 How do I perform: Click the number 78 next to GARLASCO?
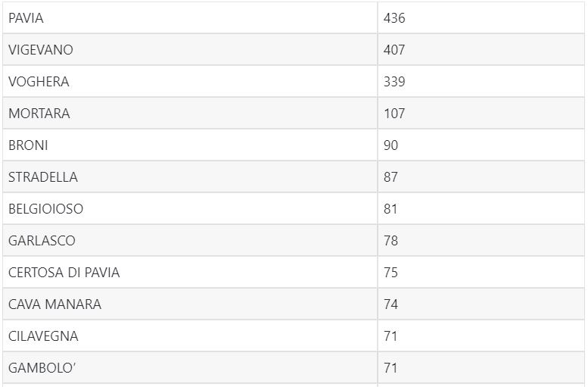click(390, 241)
